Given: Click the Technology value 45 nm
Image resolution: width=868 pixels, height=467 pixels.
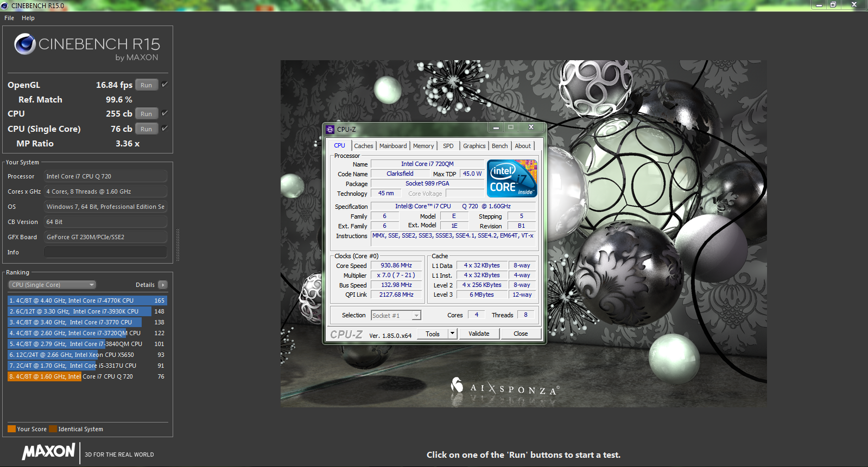Looking at the screenshot, I should coord(386,194).
